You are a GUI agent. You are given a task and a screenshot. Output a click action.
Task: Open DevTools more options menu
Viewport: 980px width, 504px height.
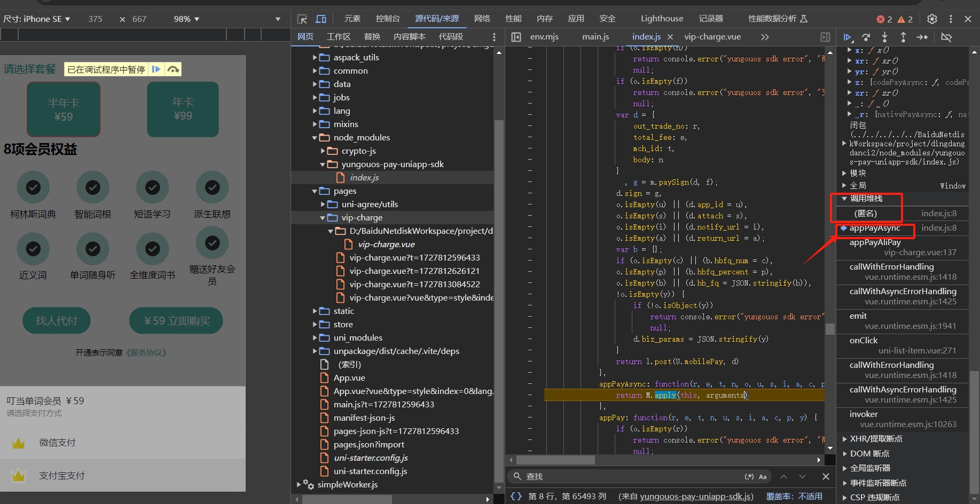(951, 19)
